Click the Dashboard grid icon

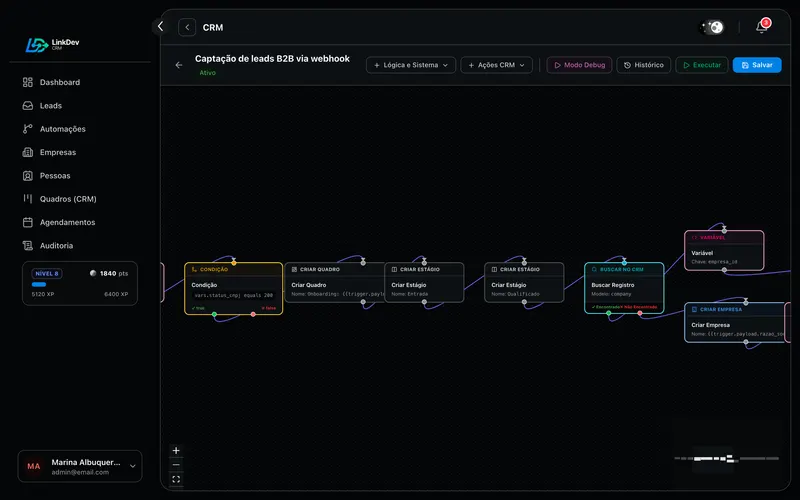click(x=28, y=82)
